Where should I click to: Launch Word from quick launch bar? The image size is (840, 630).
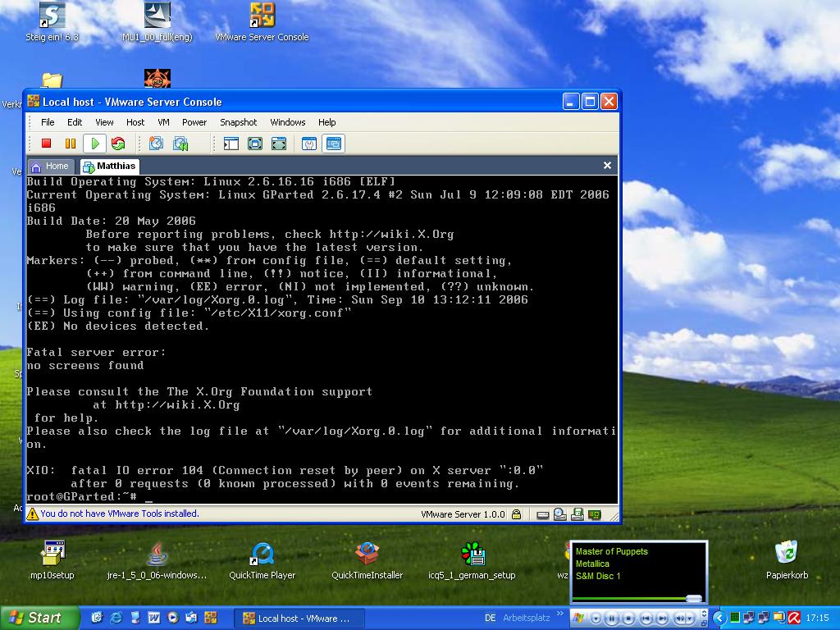(153, 618)
